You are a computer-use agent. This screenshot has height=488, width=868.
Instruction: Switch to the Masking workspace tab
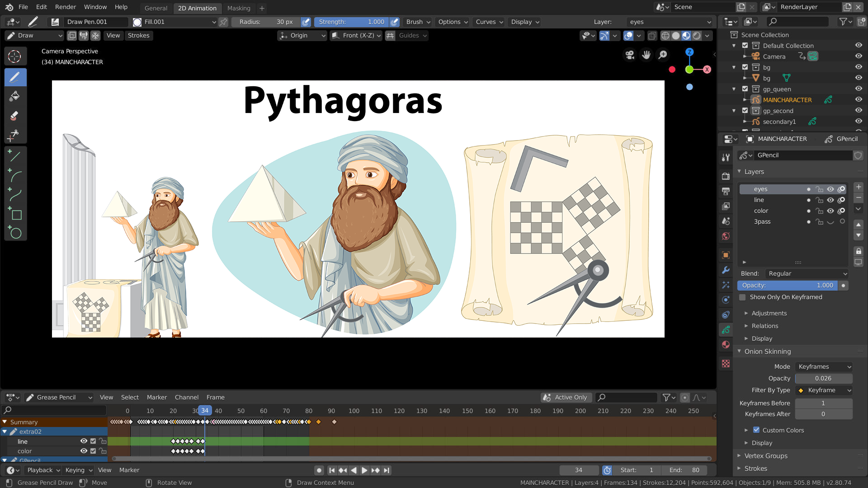(x=239, y=8)
